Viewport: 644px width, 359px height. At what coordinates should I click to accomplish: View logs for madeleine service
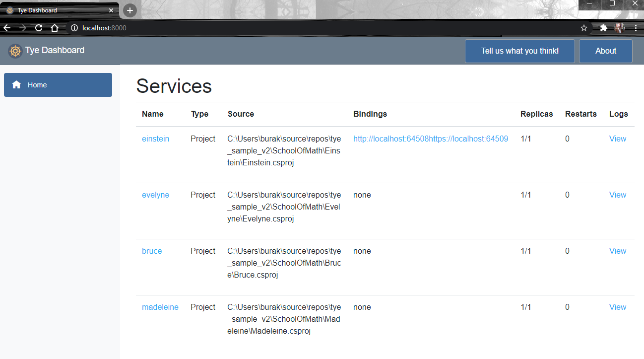(618, 307)
